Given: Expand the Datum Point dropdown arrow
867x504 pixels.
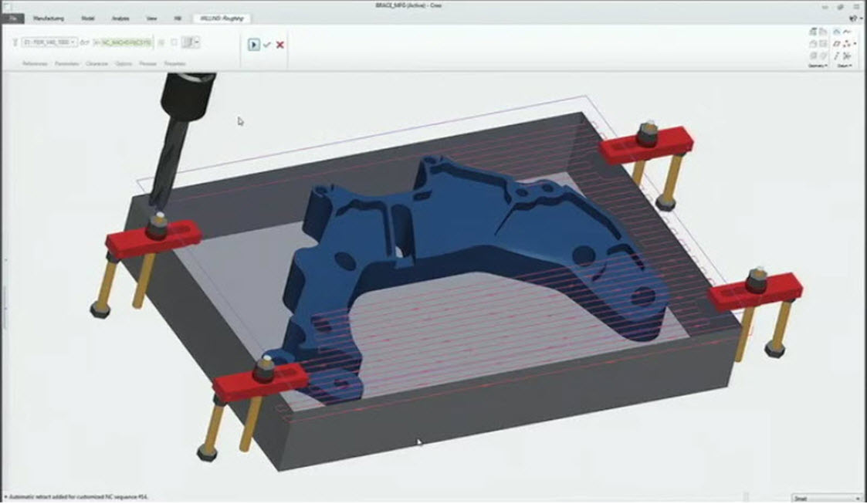Looking at the screenshot, I should coord(855,44).
